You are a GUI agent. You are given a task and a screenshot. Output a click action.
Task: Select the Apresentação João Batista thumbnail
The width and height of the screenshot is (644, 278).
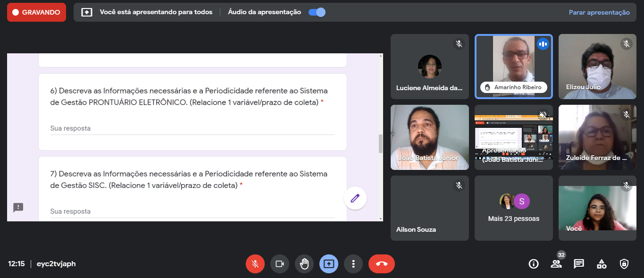pyautogui.click(x=513, y=137)
